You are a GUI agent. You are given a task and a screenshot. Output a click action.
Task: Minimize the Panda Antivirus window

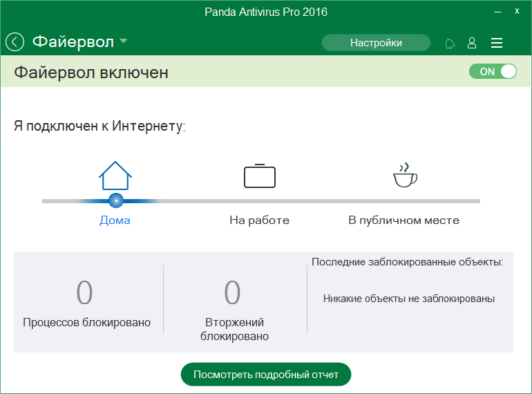(x=497, y=12)
